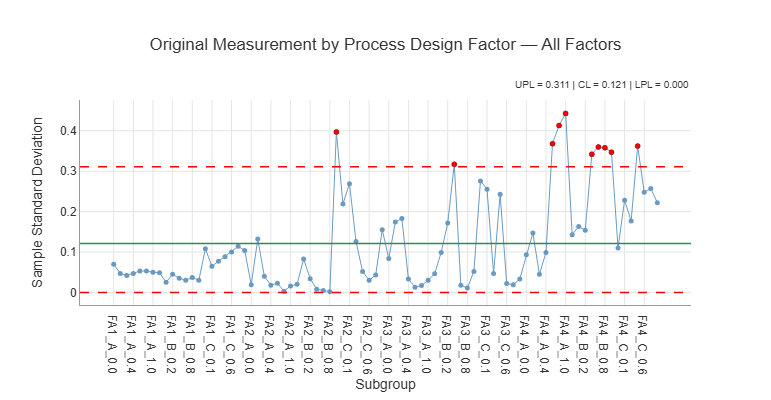
Task: Click the x-axis label FA1_C_0.6
Action: pyautogui.click(x=230, y=344)
